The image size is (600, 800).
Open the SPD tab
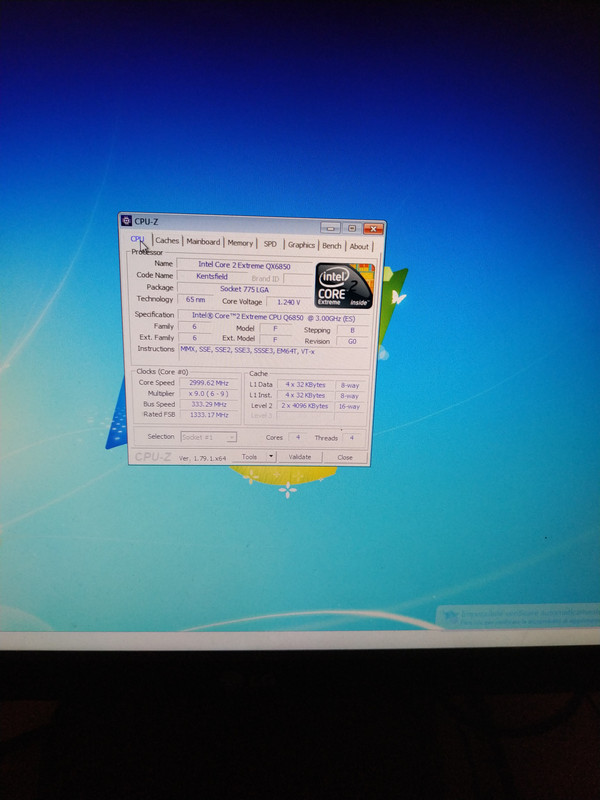click(x=270, y=244)
